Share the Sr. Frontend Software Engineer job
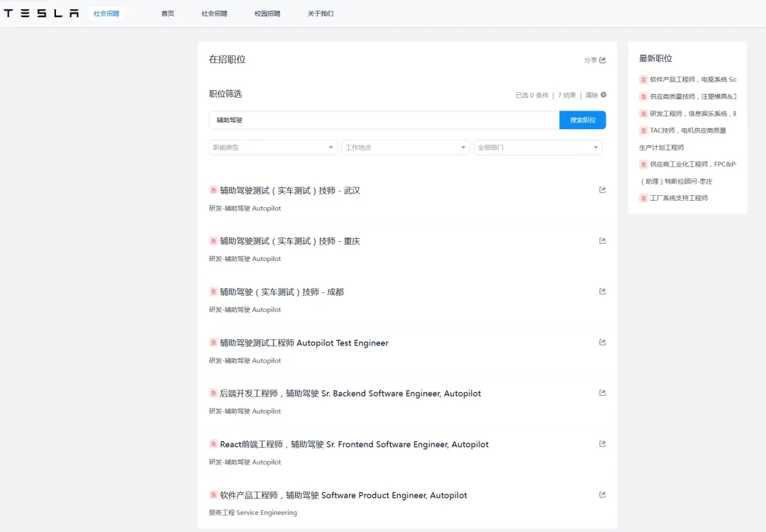The image size is (766, 532). click(602, 444)
